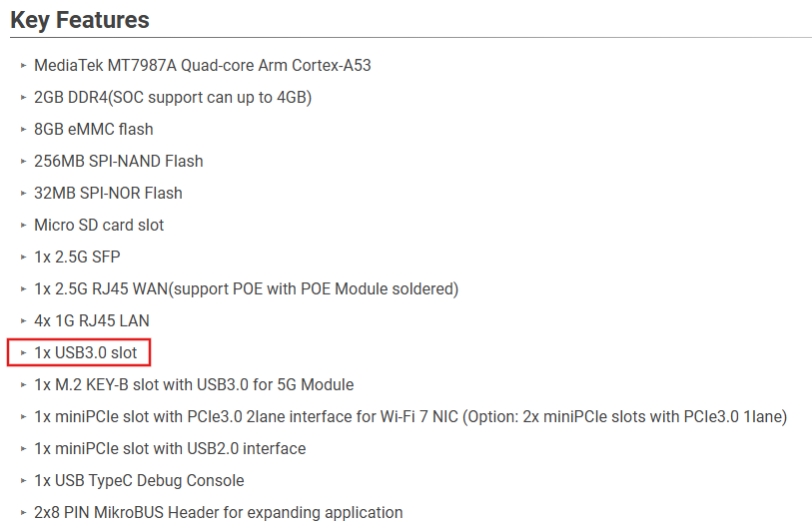The image size is (812, 531).
Task: Click the bullet arrow next to USB TypeC Debug Console
Action: point(23,481)
